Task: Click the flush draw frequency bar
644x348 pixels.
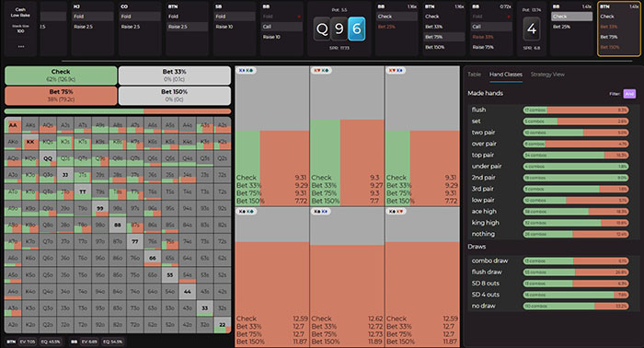Action: 575,272
